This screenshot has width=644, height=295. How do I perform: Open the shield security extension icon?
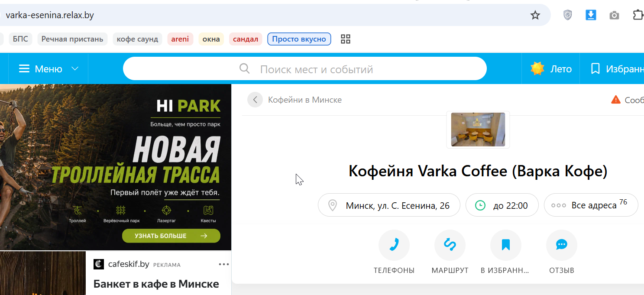567,15
